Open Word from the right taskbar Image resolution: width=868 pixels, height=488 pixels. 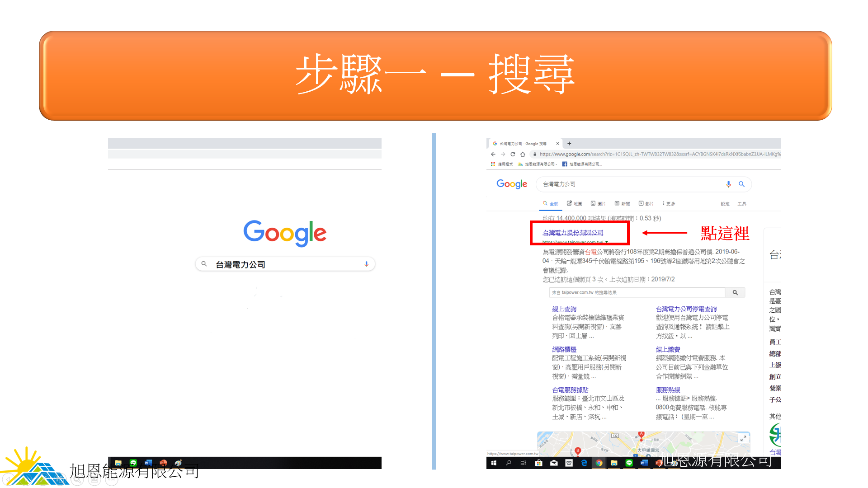coord(644,463)
